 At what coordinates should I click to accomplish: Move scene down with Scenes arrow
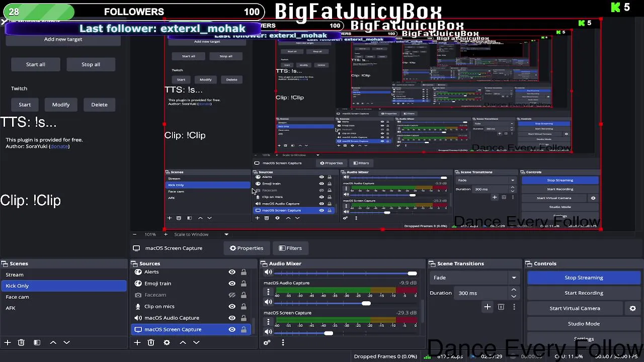point(66,342)
